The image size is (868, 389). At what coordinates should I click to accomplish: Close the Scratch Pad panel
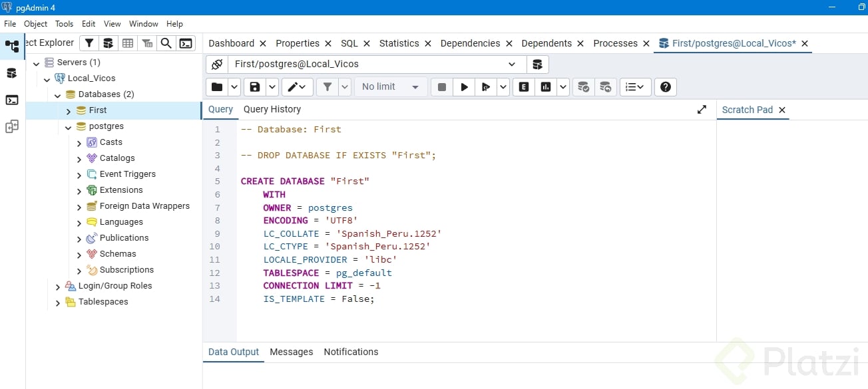(x=782, y=110)
